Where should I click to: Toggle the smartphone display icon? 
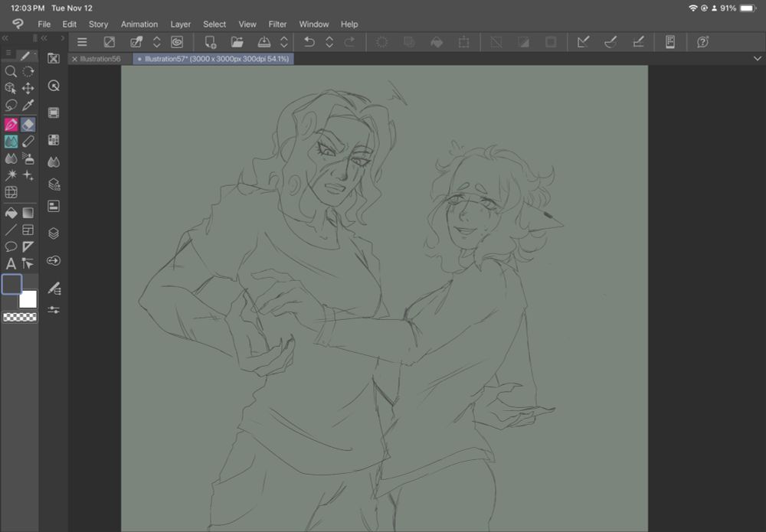tap(670, 42)
